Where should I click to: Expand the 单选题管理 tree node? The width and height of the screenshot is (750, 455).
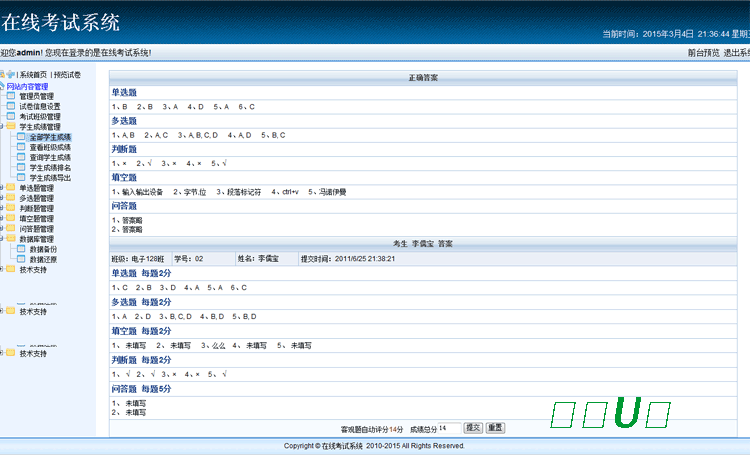[x=1, y=188]
